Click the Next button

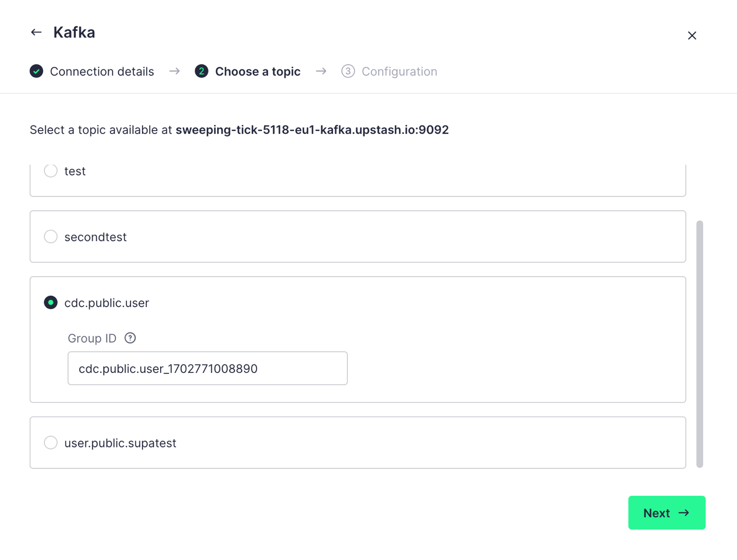(x=666, y=513)
